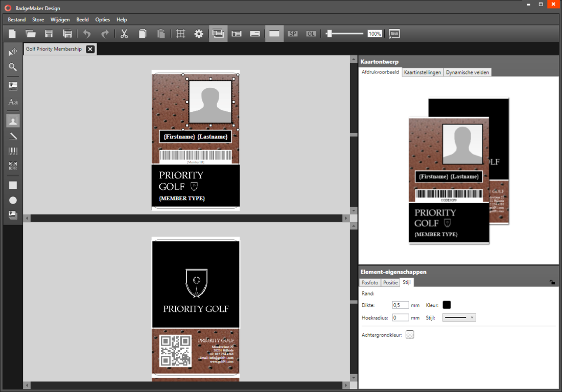Image resolution: width=562 pixels, height=392 pixels.
Task: Cut selection using the scissors icon
Action: (x=124, y=33)
